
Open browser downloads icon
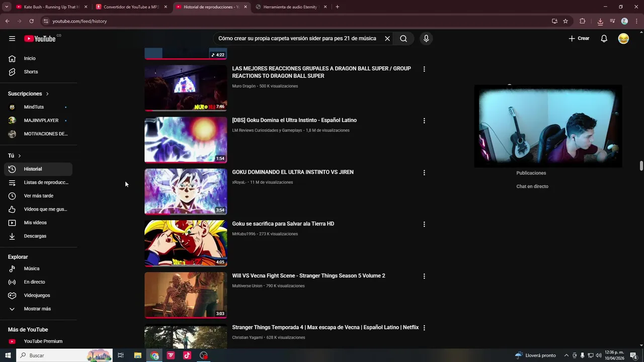(x=600, y=21)
